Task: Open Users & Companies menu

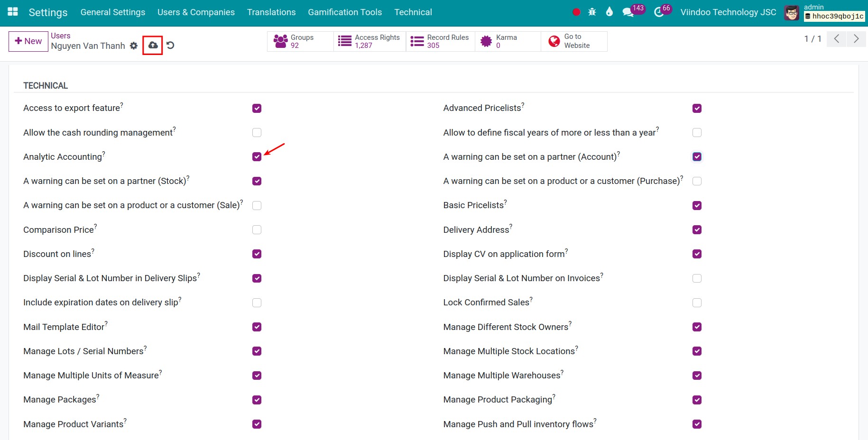Action: coord(196,12)
